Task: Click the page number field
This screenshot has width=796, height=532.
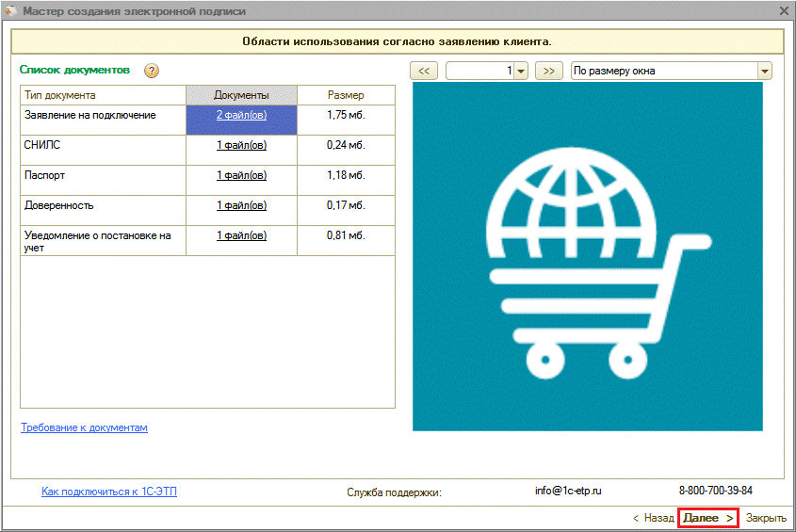Action: click(x=480, y=71)
